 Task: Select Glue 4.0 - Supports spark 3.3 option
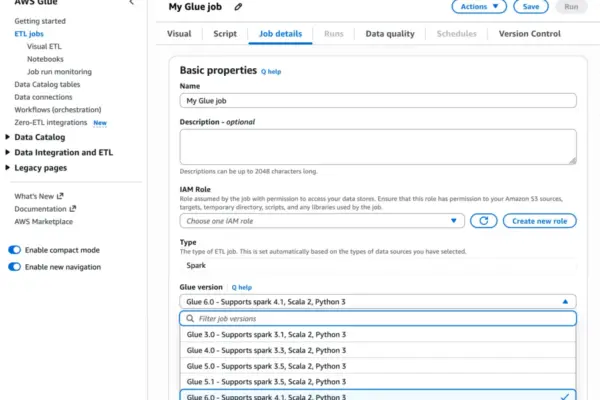(378, 350)
